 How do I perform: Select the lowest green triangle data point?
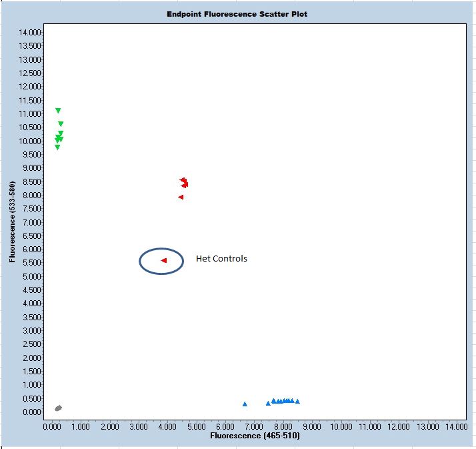(57, 147)
